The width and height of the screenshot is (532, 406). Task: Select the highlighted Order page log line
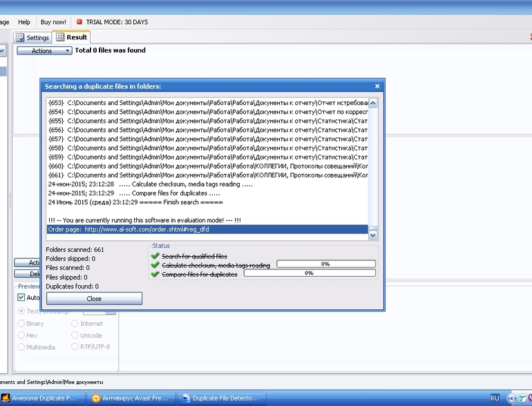pyautogui.click(x=207, y=229)
